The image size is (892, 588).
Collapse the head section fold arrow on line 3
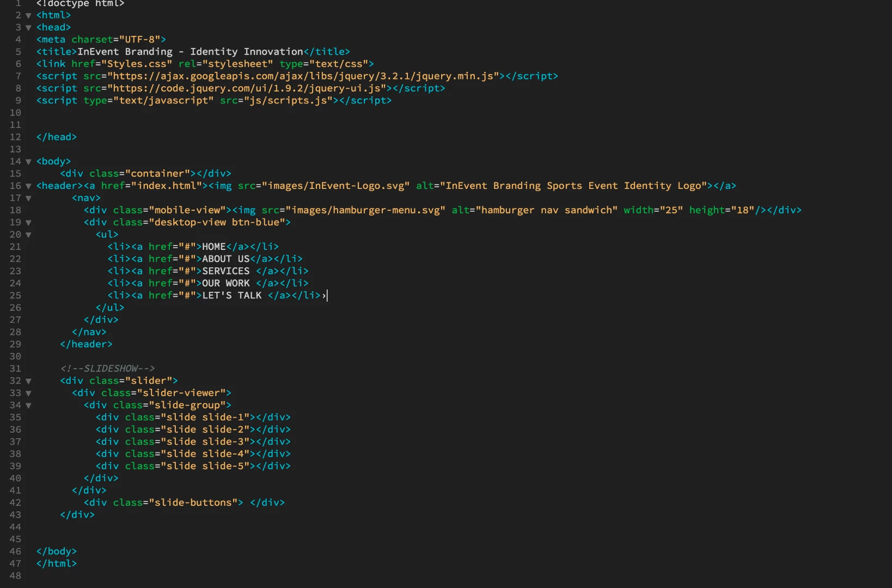28,28
